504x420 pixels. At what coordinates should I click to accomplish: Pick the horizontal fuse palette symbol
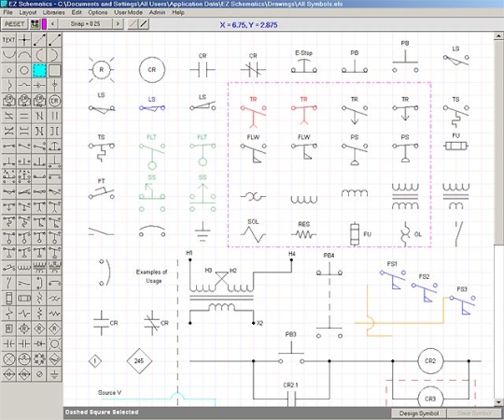pyautogui.click(x=23, y=299)
